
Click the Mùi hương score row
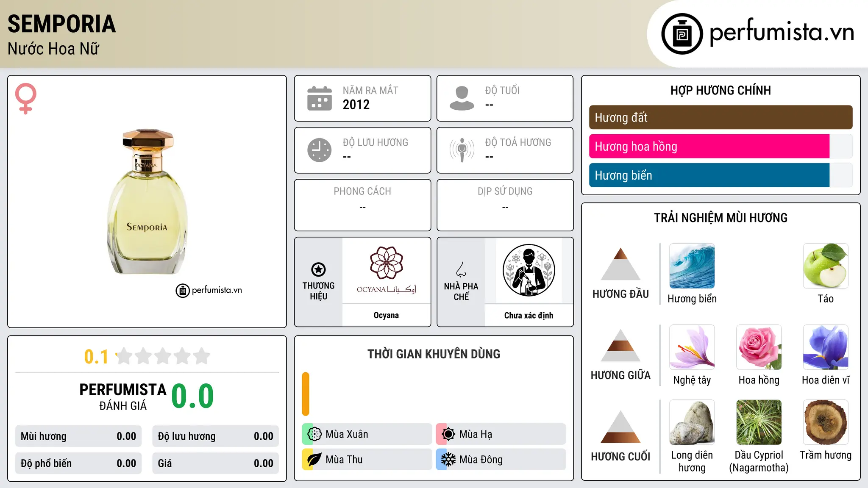(78, 436)
